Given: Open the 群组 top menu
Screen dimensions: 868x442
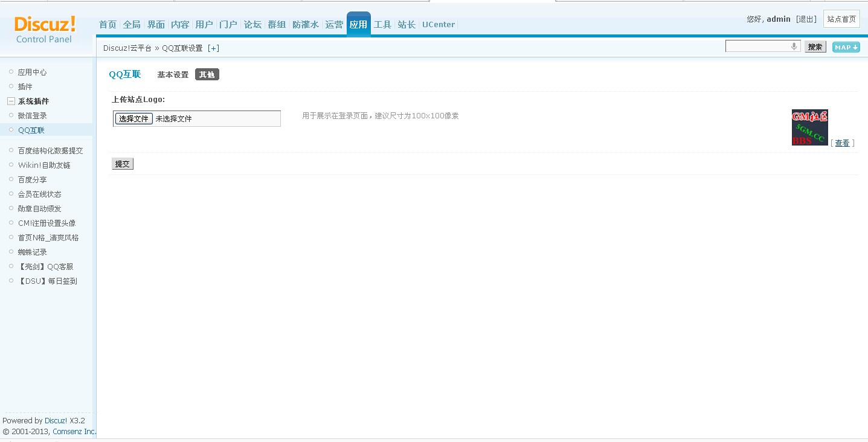Looking at the screenshot, I should click(277, 25).
